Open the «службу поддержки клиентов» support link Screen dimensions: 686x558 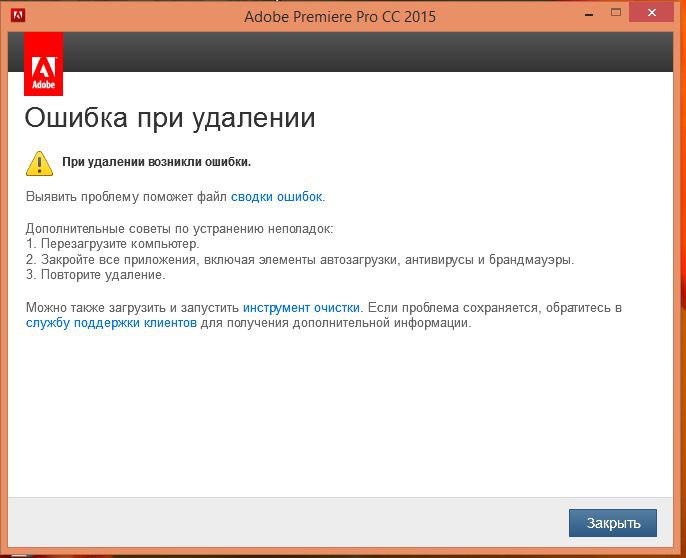(x=111, y=323)
